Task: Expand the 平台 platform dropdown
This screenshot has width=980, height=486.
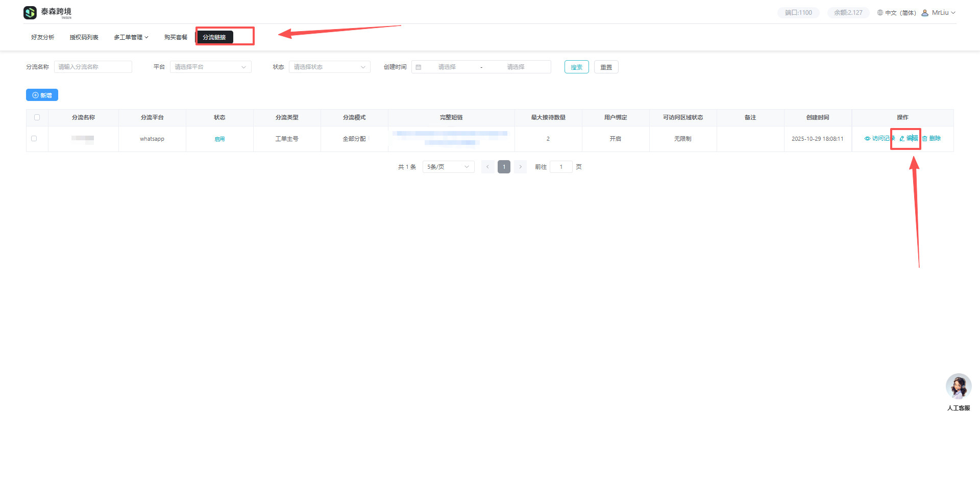Action: pos(210,67)
